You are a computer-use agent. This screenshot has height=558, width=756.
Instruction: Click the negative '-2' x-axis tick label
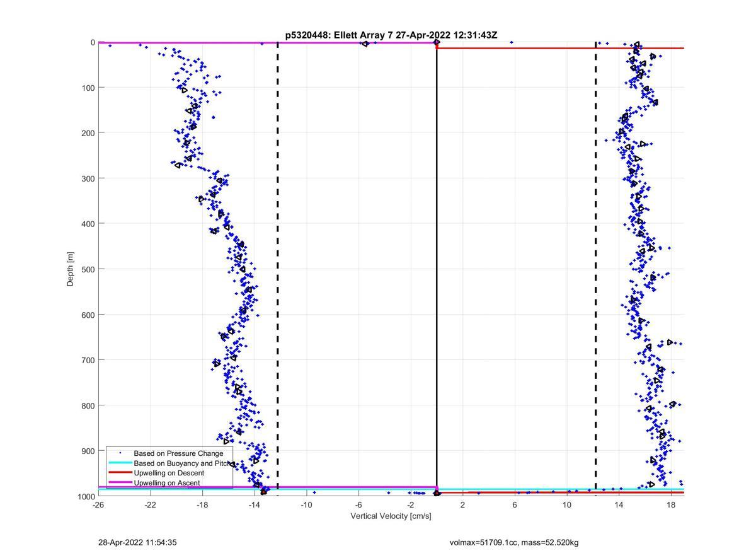pos(411,505)
